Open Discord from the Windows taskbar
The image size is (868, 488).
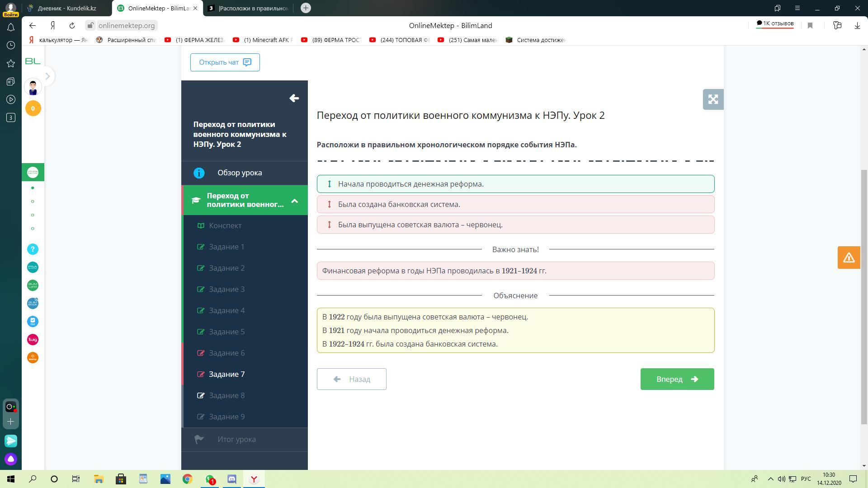coord(232,479)
